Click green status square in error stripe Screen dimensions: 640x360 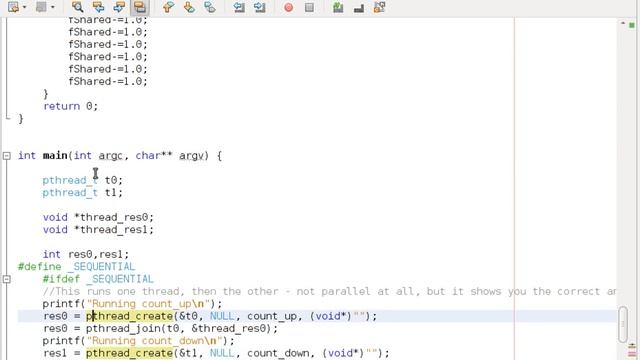(x=632, y=25)
